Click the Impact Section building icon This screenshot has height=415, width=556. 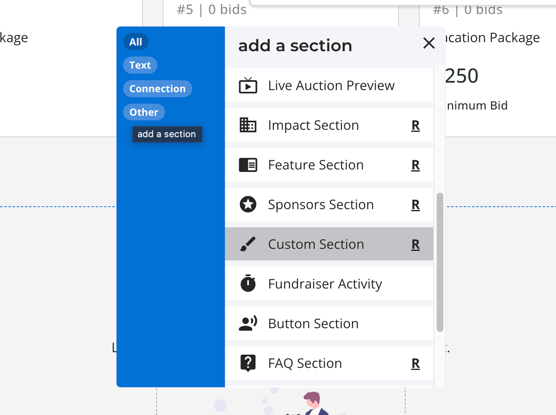pos(248,125)
